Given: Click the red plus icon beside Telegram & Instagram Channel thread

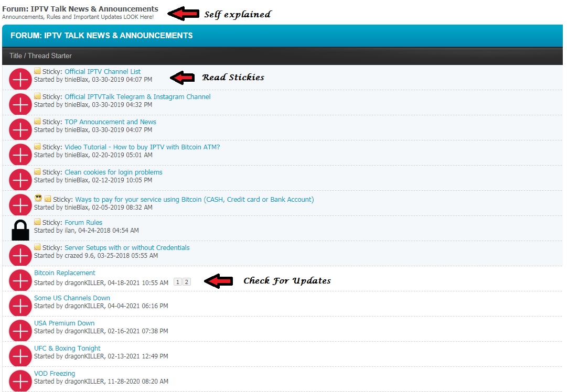Looking at the screenshot, I should pos(20,104).
